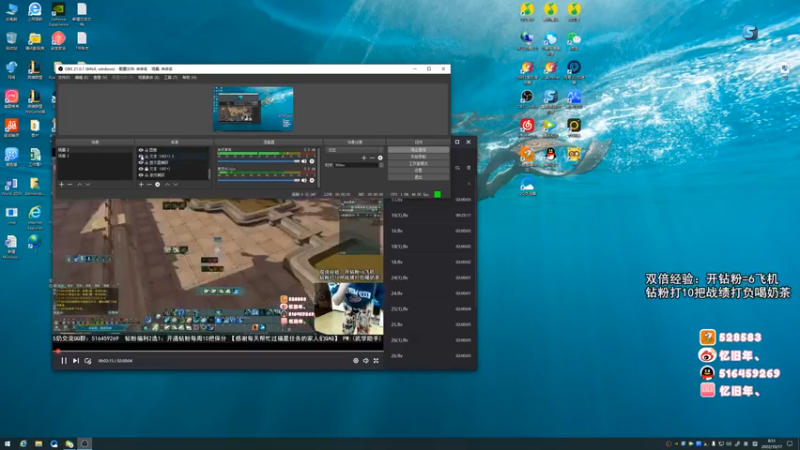Screen dimensions: 800x450
Task: Open OBS 设置 settings button
Action: point(418,170)
